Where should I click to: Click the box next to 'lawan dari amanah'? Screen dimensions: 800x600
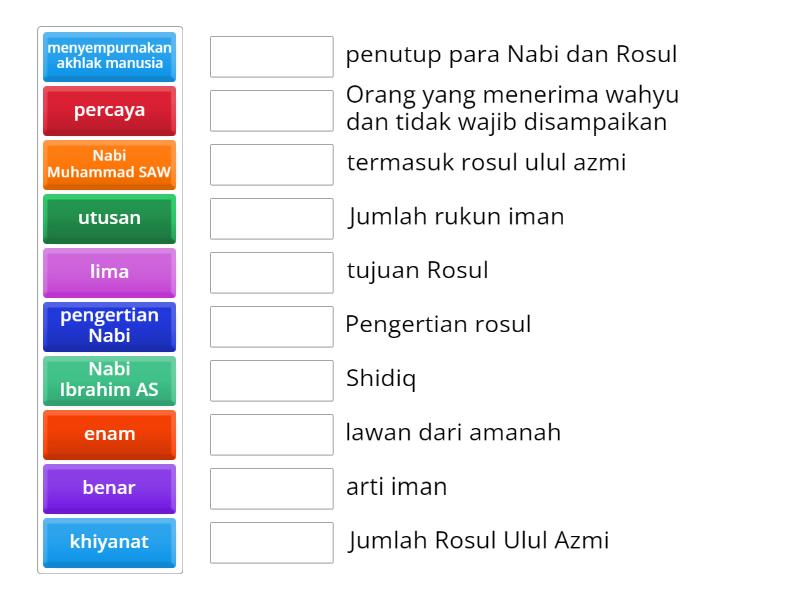coord(271,434)
